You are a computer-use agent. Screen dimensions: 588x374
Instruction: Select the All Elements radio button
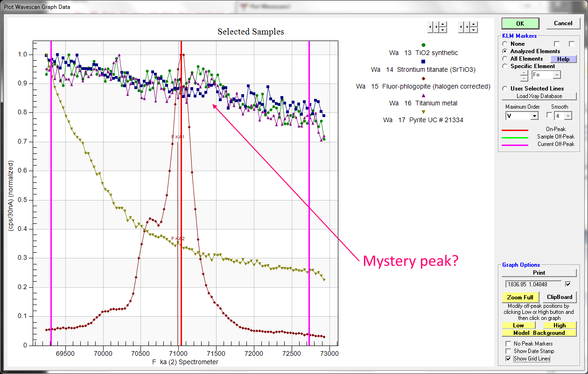tap(505, 59)
